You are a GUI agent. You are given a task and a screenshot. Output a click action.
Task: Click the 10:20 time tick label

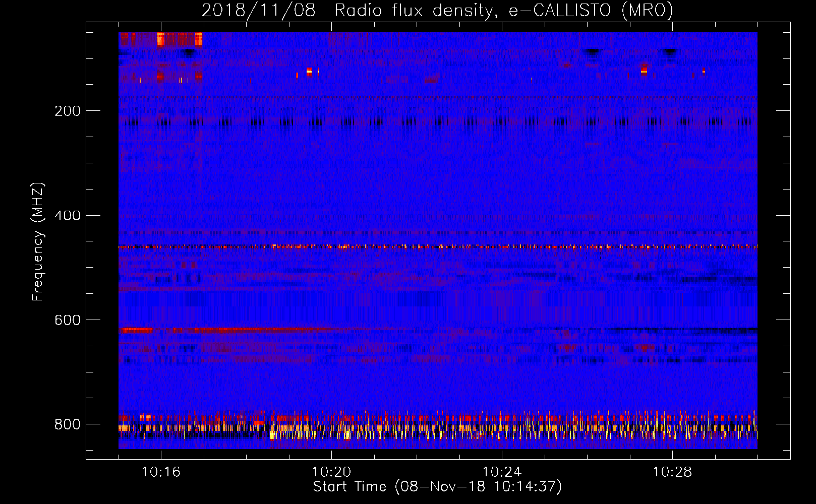coord(331,472)
